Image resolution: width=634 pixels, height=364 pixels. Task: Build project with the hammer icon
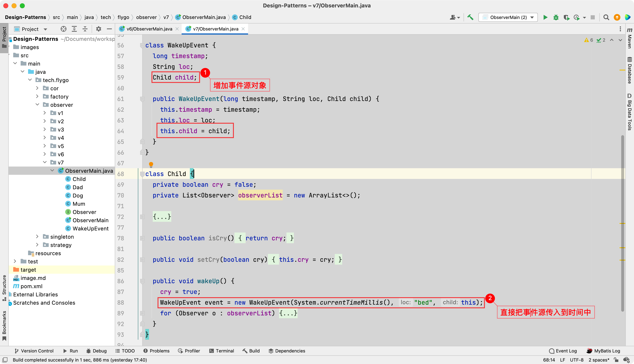(x=470, y=17)
